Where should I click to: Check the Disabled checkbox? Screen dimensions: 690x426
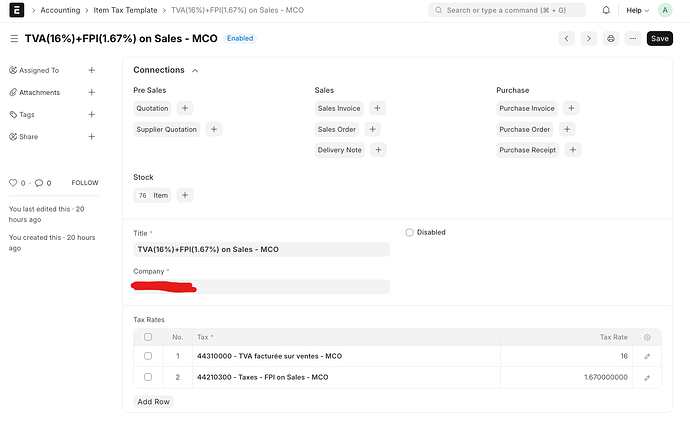pos(409,232)
